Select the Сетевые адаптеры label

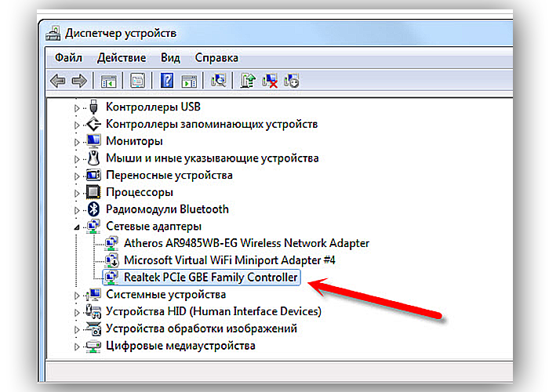click(x=154, y=227)
